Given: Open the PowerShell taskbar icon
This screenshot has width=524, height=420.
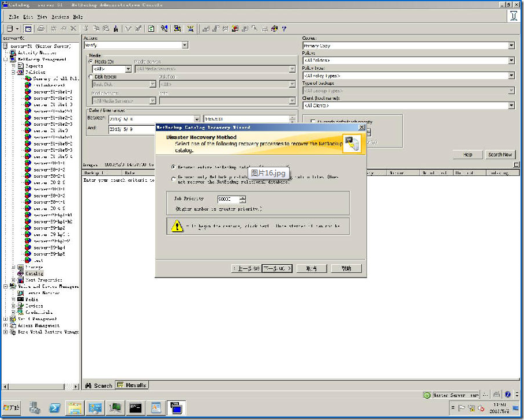Looking at the screenshot, I should pos(55,408).
